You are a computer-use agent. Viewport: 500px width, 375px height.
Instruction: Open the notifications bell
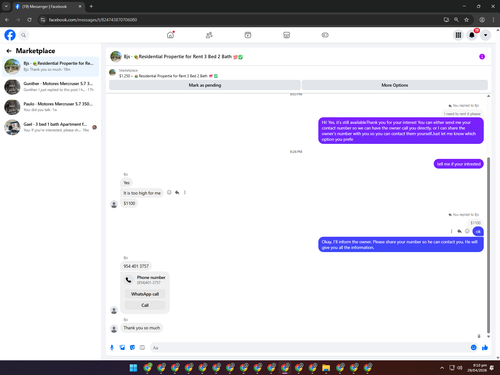coord(472,35)
